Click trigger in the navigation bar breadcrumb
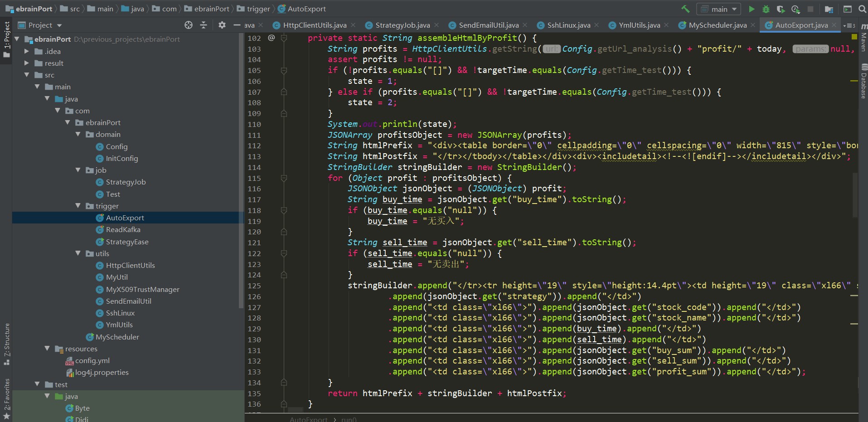This screenshot has height=422, width=868. 254,9
